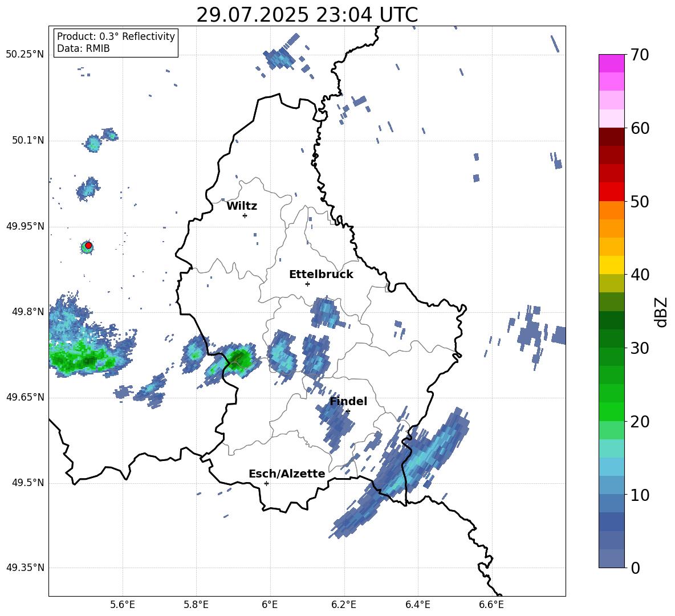Pick the yellow colorbar swatch above 40
The height and width of the screenshot is (616, 675).
[612, 265]
